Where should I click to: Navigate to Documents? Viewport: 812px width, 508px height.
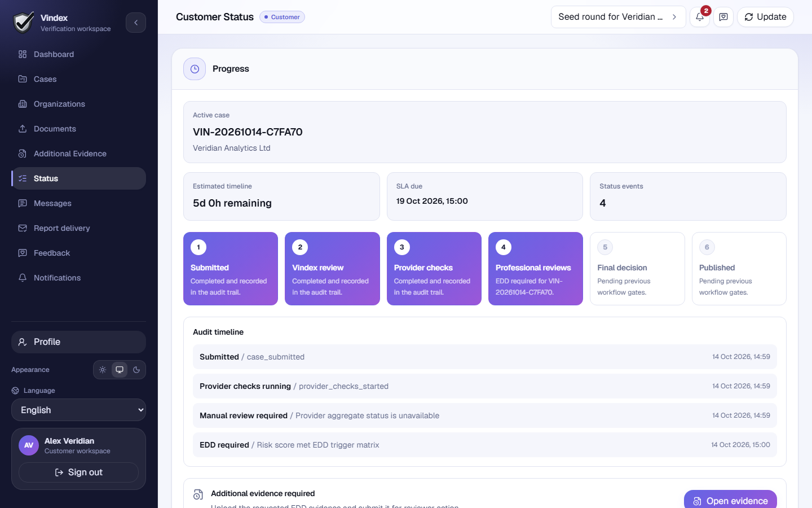click(x=78, y=129)
